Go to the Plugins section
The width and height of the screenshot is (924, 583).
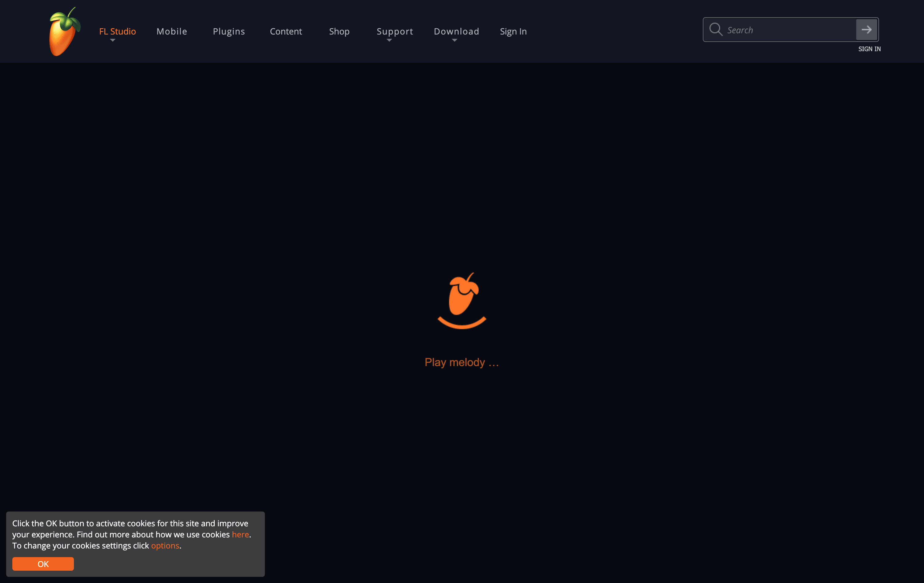point(229,31)
